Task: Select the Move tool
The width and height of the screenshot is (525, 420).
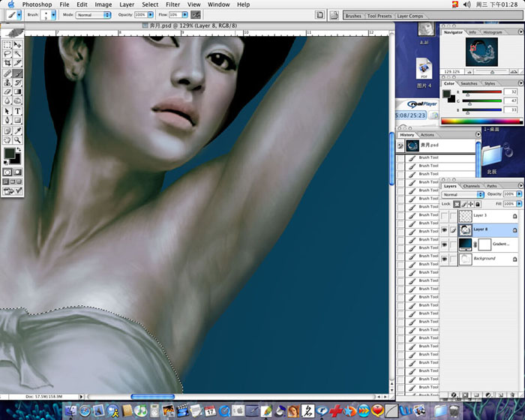Action: click(17, 45)
